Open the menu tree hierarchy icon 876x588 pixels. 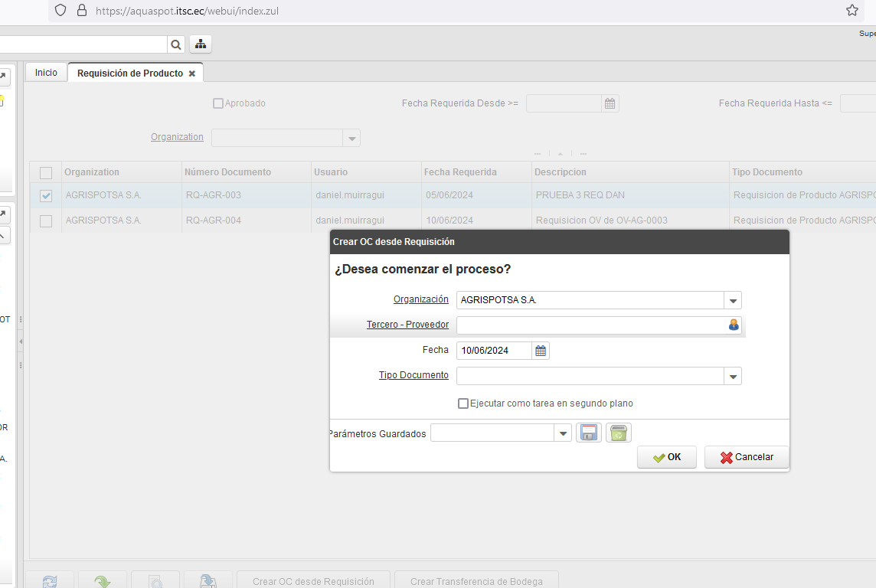pyautogui.click(x=201, y=44)
